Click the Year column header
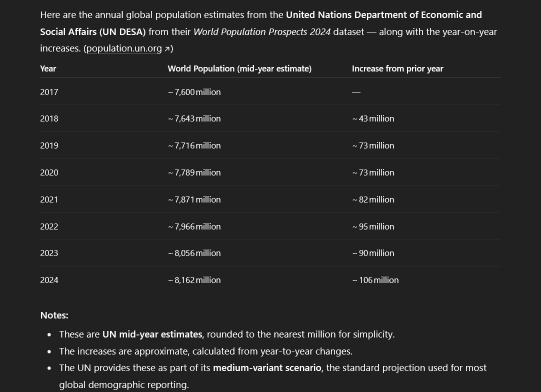The image size is (541, 392). [x=48, y=68]
